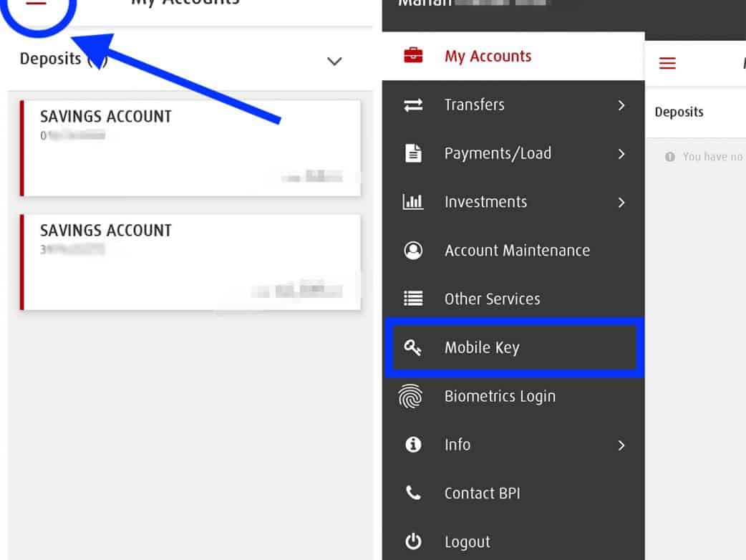Open the hamburger menu beside the side drawer

pyautogui.click(x=667, y=64)
